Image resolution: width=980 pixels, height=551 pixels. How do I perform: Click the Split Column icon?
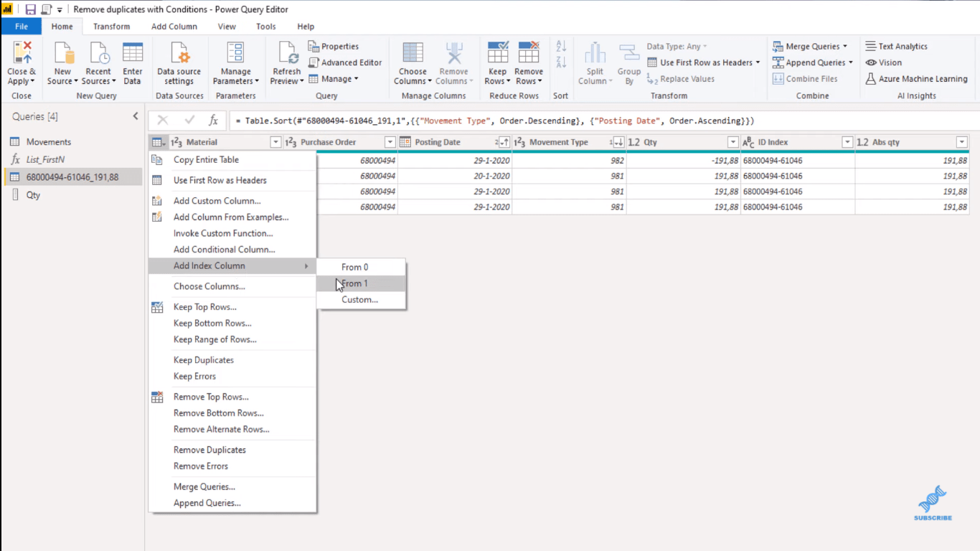pos(595,54)
